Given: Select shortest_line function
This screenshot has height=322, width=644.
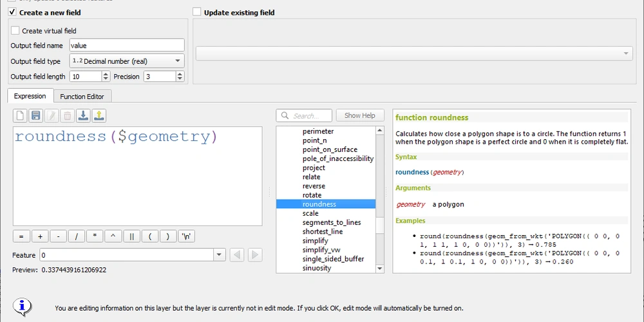Looking at the screenshot, I should click(x=323, y=232).
